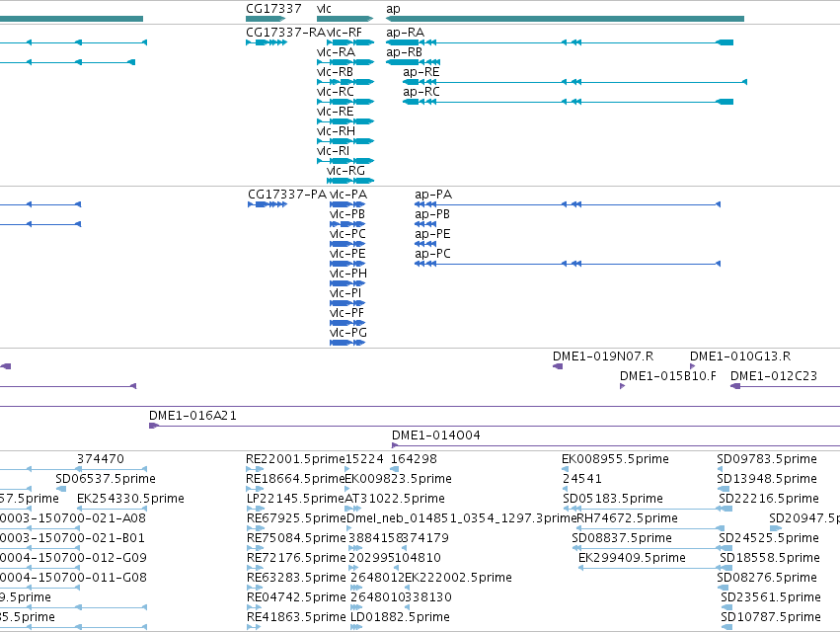The image size is (840, 632).
Task: Select the DME1-010G13.R clone label
Action: (x=740, y=356)
